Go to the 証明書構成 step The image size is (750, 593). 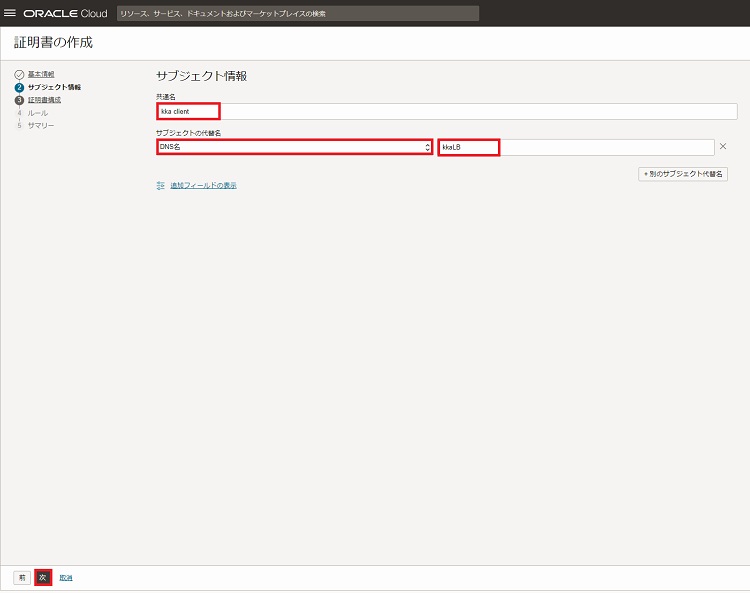click(x=44, y=100)
